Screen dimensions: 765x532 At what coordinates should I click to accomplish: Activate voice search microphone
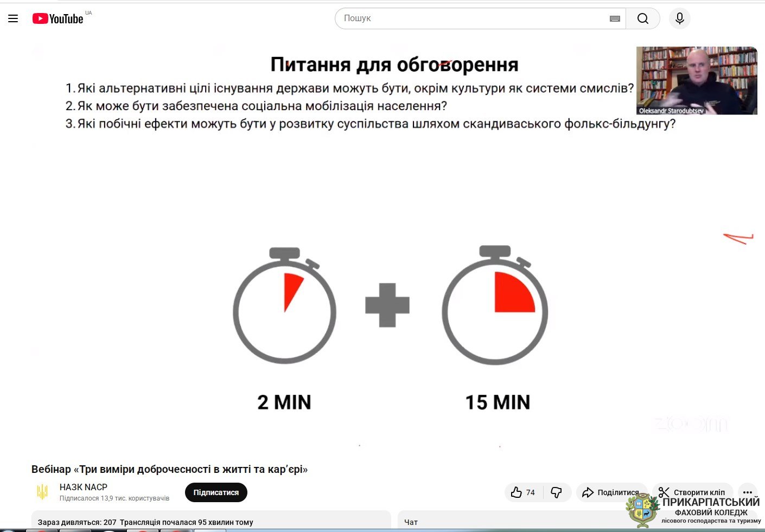679,18
